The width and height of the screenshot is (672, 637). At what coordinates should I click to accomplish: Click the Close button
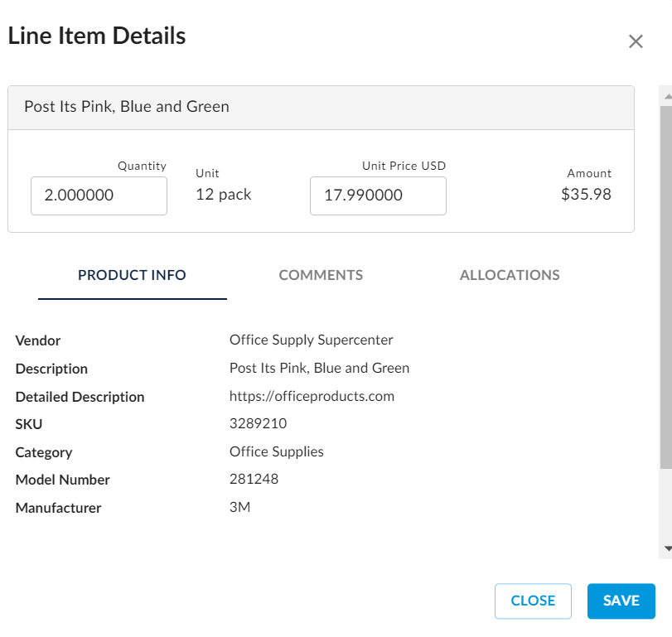[x=533, y=601]
